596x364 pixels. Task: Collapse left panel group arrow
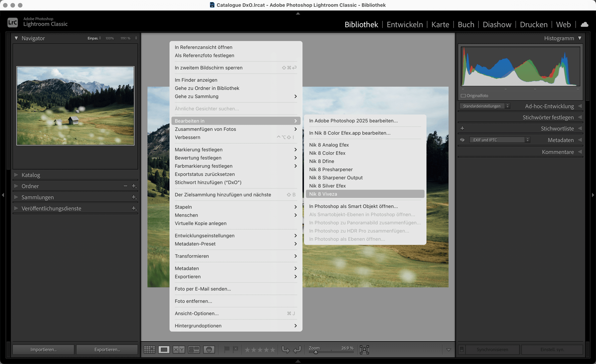(3, 195)
